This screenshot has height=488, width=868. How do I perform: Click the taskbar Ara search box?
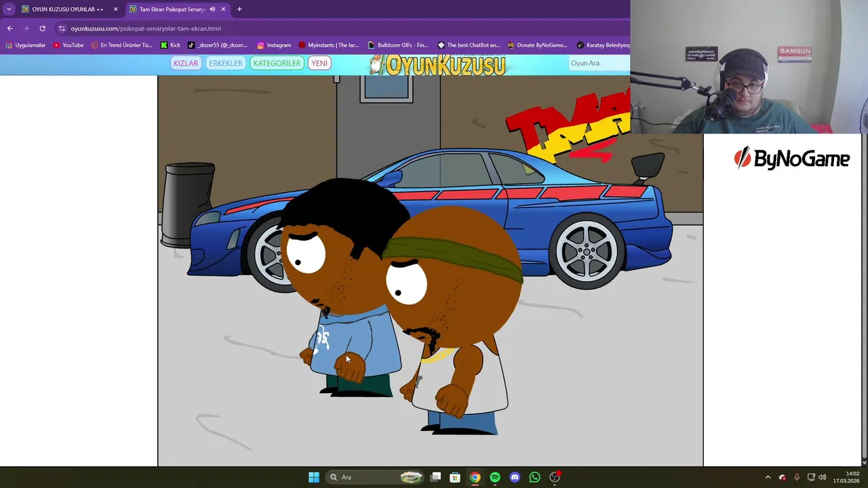click(376, 477)
